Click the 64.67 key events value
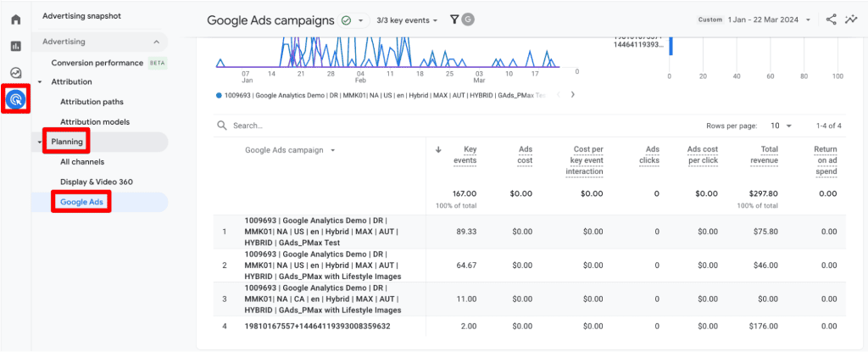Viewport: 868px width, 352px height. [465, 265]
